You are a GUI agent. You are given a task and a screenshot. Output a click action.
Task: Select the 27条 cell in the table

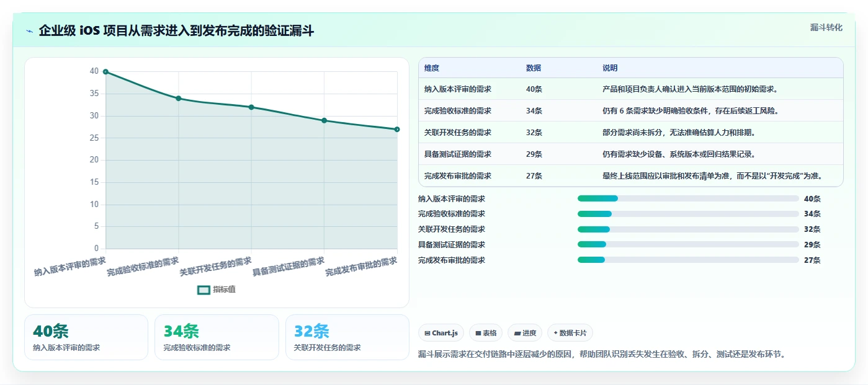pyautogui.click(x=534, y=176)
